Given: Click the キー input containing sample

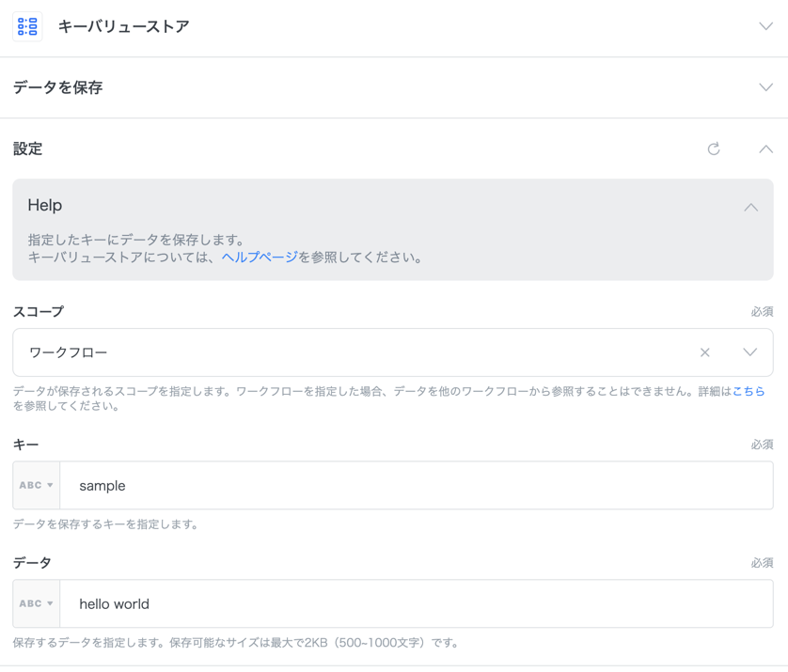Looking at the screenshot, I should [416, 486].
